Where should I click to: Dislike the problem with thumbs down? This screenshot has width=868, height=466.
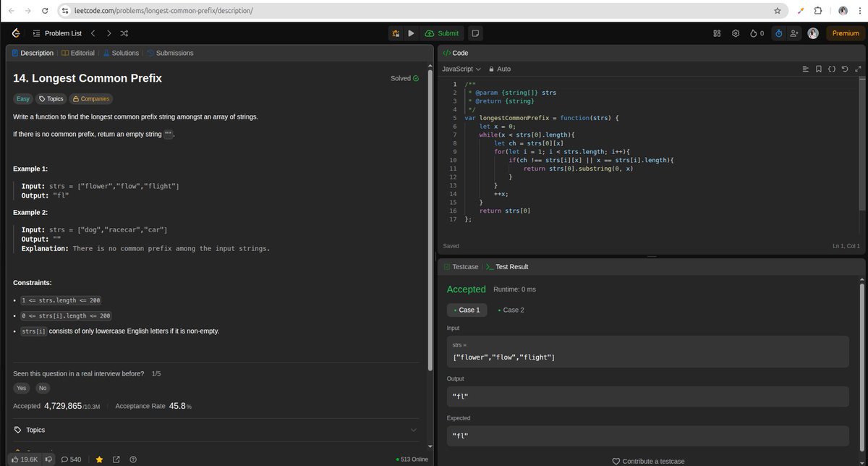(x=49, y=459)
